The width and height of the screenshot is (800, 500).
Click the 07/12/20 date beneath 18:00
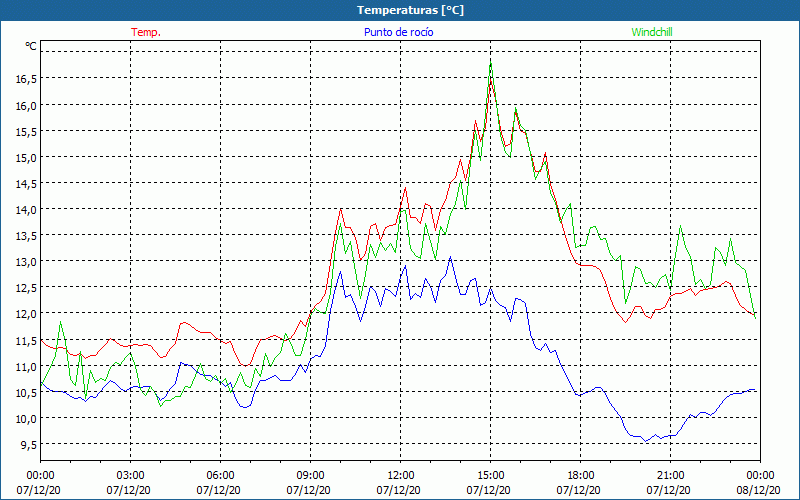[579, 490]
